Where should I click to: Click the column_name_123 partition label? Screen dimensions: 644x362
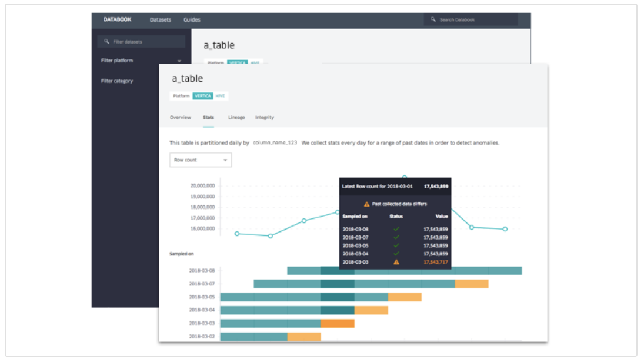(275, 142)
